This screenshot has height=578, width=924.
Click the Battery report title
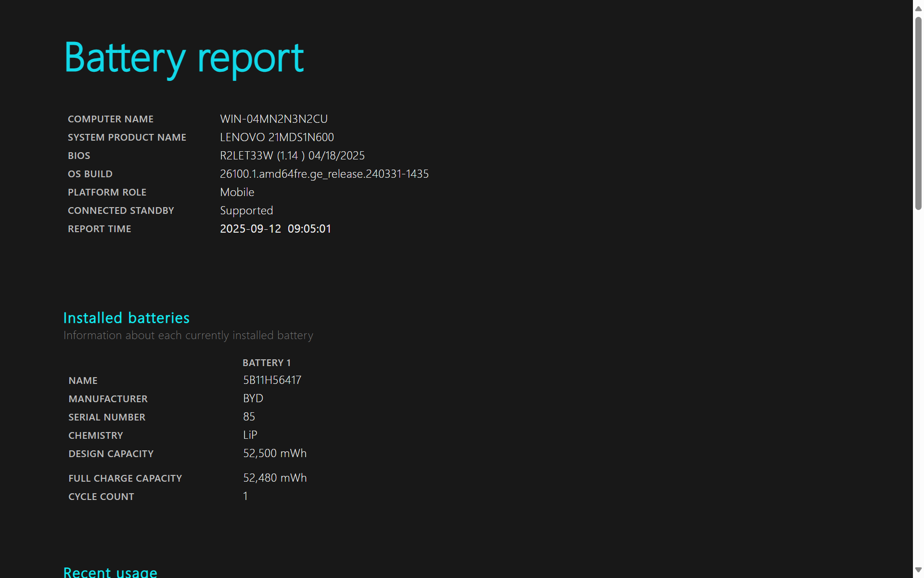[x=184, y=58]
